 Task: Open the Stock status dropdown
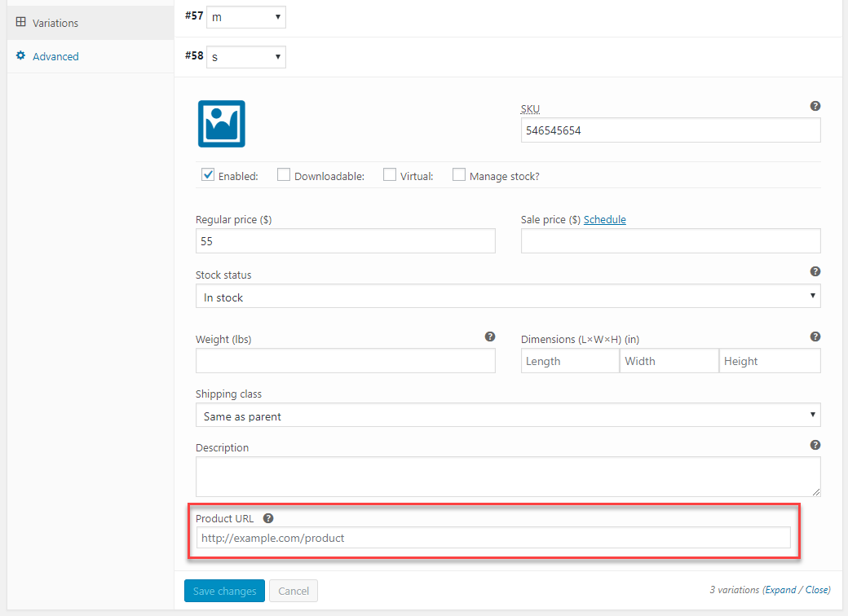click(508, 296)
